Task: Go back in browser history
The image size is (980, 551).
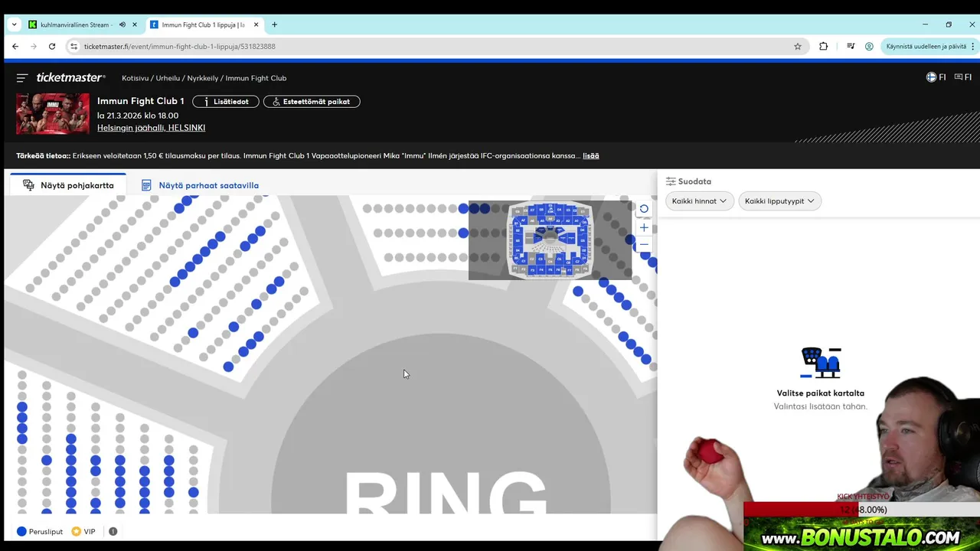Action: pos(15,46)
